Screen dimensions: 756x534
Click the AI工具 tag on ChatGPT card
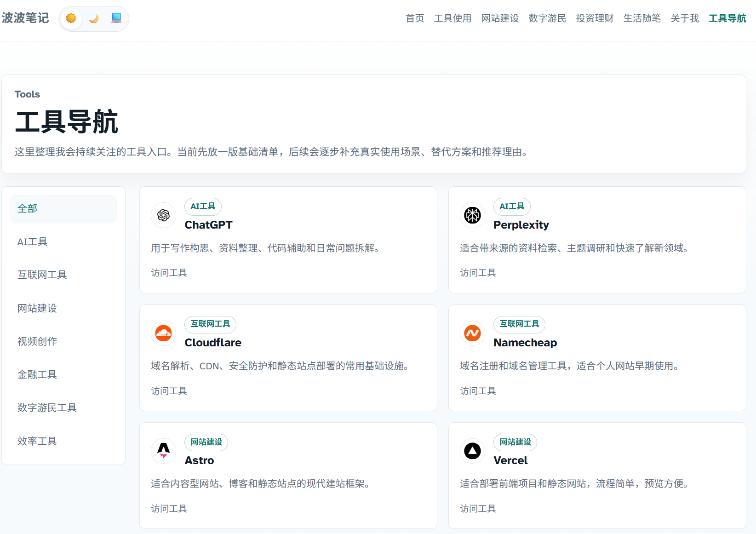pos(203,207)
